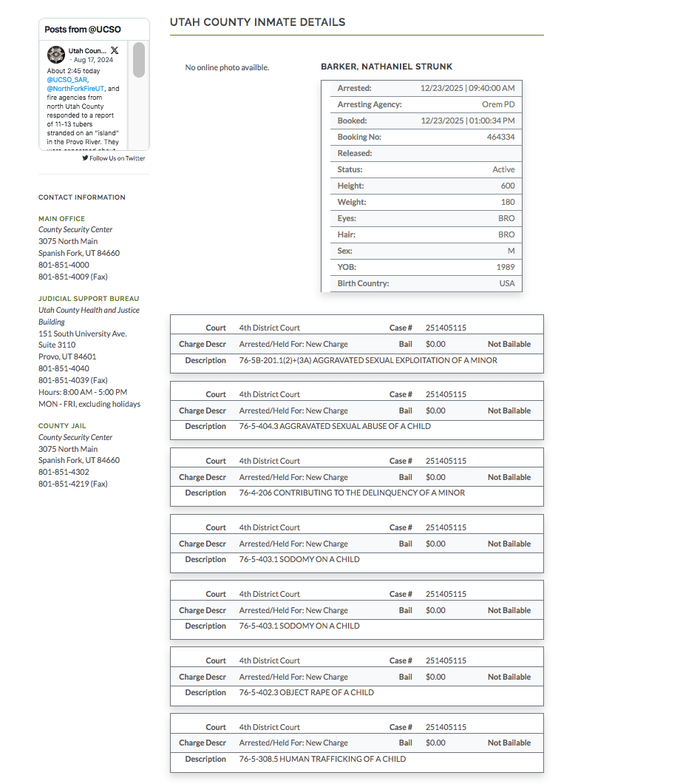Click the Posts from @UCSO header
The height and width of the screenshot is (784, 680).
point(83,30)
